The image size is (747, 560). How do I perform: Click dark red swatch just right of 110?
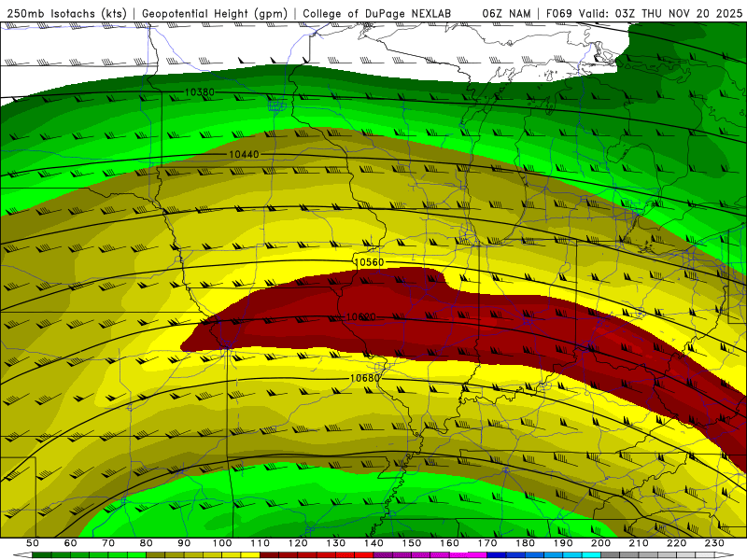point(269,555)
